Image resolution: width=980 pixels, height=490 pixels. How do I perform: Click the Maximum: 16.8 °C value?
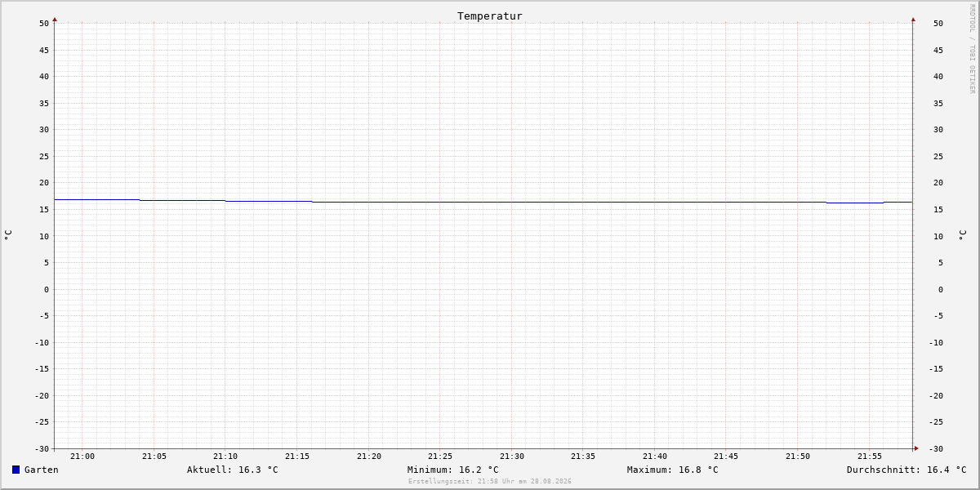coord(673,470)
